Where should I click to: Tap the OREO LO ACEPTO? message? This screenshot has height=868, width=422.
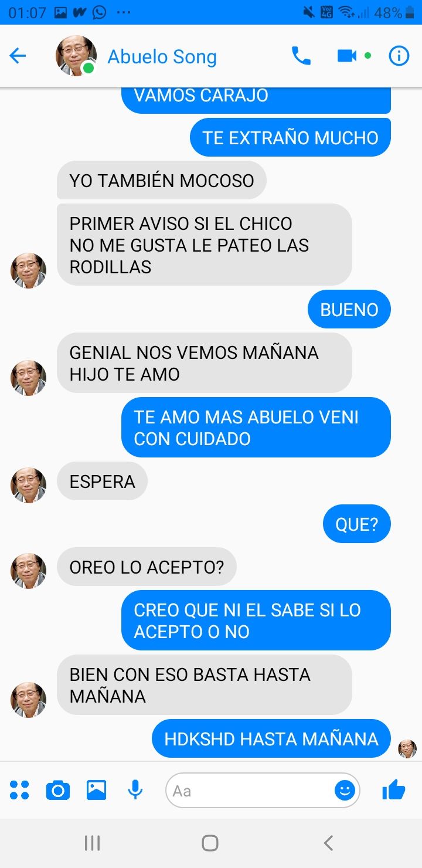(147, 567)
